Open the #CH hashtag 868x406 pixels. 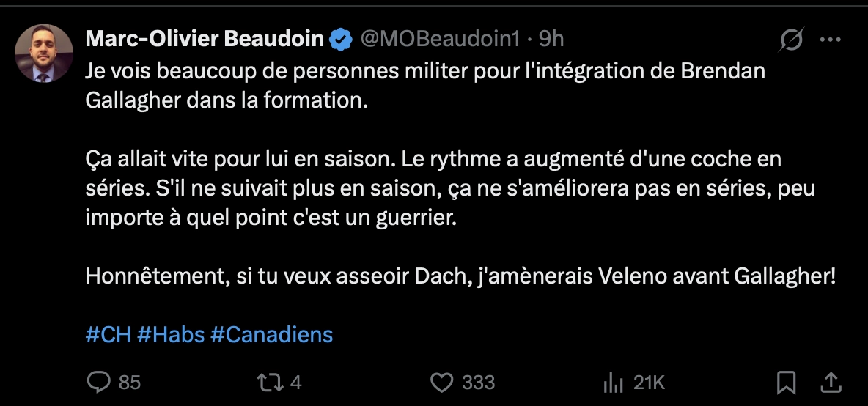(x=108, y=335)
